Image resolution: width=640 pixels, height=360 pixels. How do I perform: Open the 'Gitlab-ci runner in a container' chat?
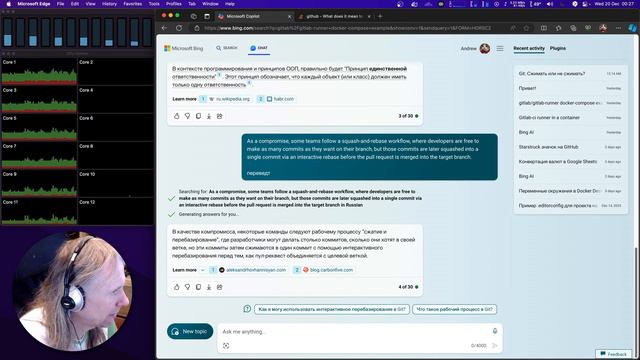(570, 118)
